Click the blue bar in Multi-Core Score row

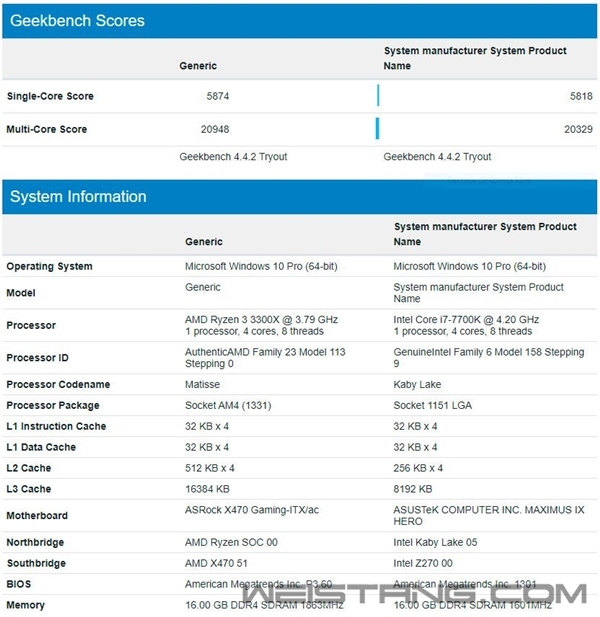pyautogui.click(x=378, y=129)
